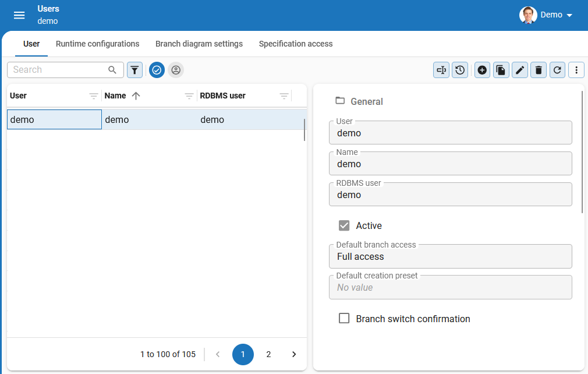The image size is (588, 374).
Task: Switch to Runtime configurations tab
Action: coord(97,44)
